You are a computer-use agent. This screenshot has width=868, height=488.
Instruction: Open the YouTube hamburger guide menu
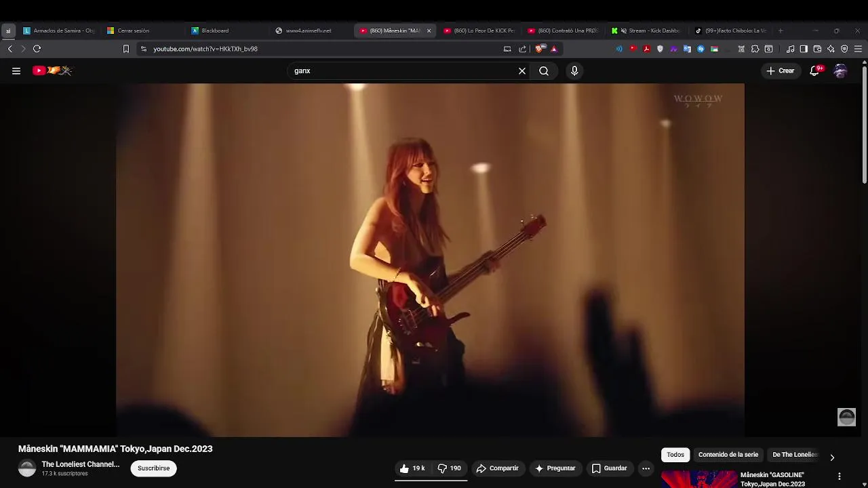pyautogui.click(x=16, y=70)
